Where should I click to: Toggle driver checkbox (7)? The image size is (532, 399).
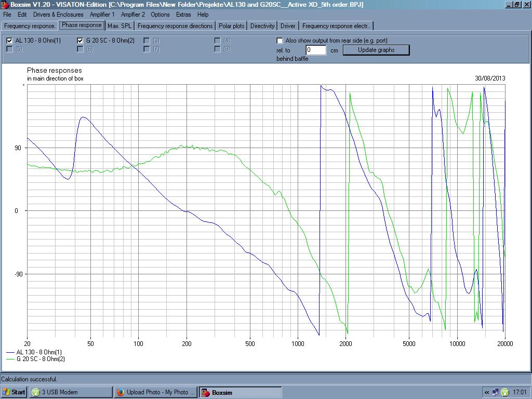(147, 49)
